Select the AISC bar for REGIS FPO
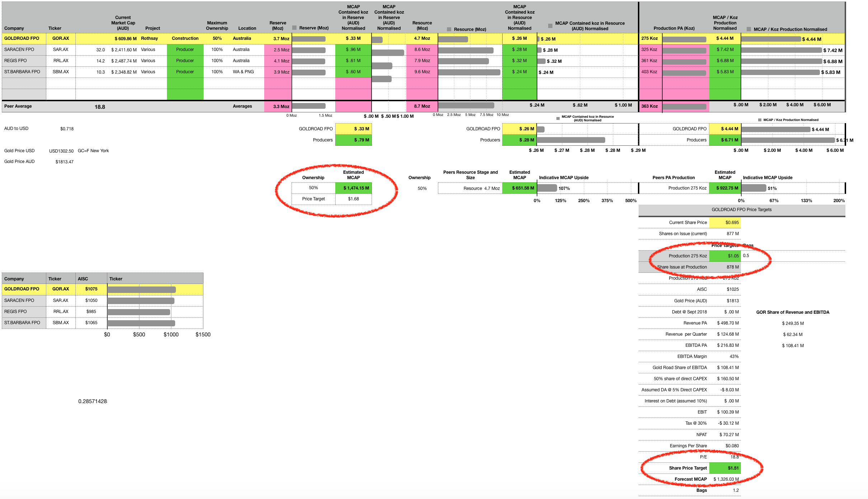Image resolution: width=868 pixels, height=499 pixels. click(x=139, y=312)
